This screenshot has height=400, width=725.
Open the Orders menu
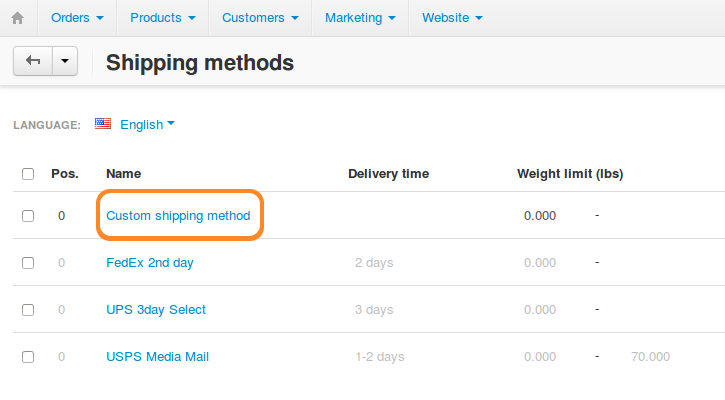(77, 18)
